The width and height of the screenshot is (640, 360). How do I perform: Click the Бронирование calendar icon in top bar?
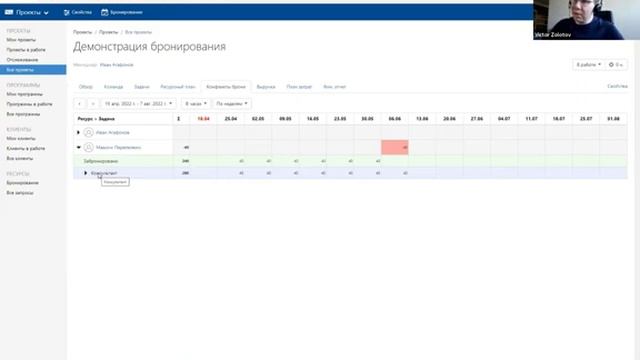104,12
